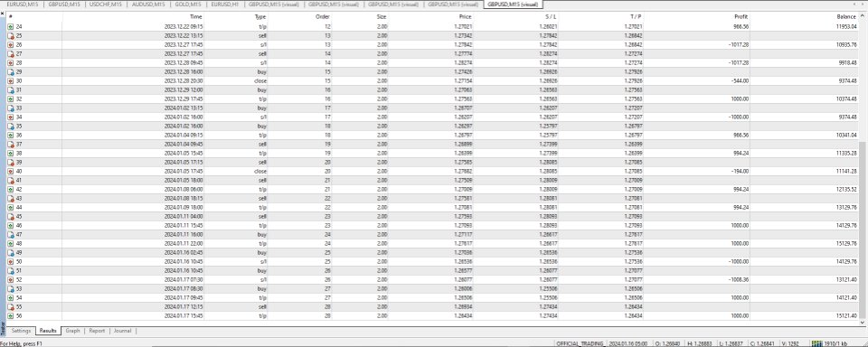Switch to the USDCHF,M15 chart tab

(x=105, y=5)
